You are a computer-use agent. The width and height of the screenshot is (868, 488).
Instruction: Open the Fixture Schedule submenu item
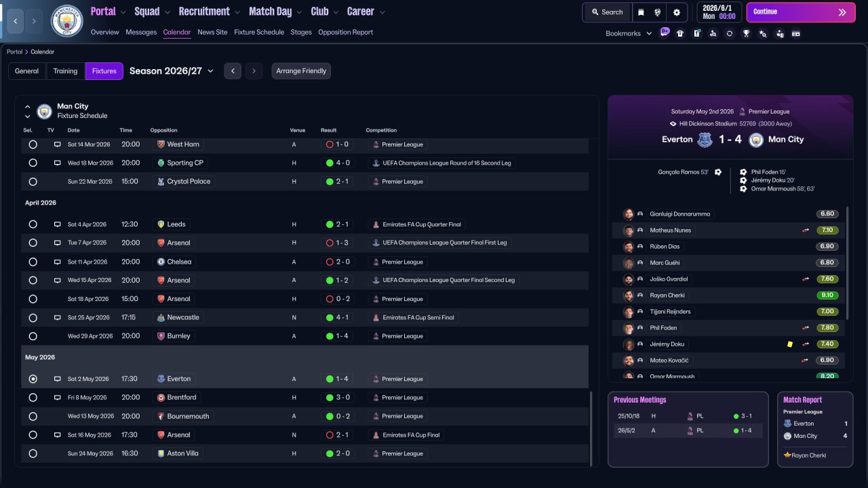(x=259, y=32)
